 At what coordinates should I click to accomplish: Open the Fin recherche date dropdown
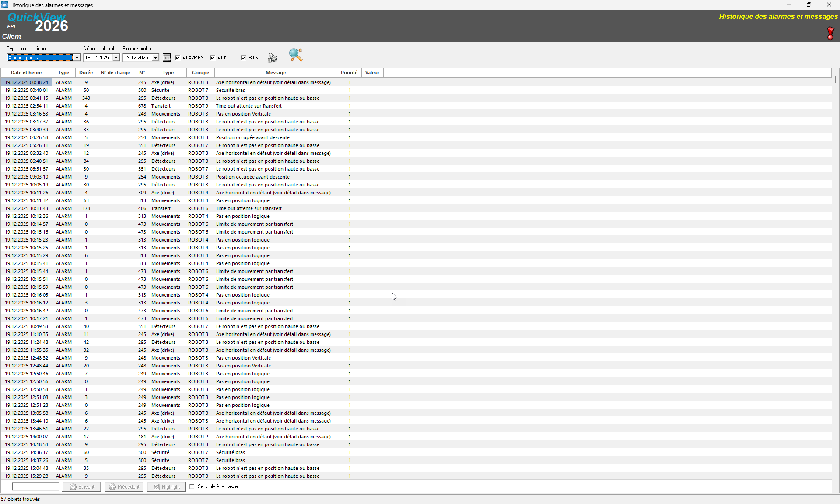point(155,58)
